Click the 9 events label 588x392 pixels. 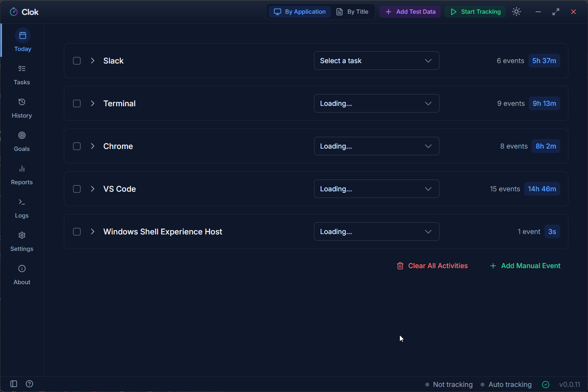(x=511, y=103)
